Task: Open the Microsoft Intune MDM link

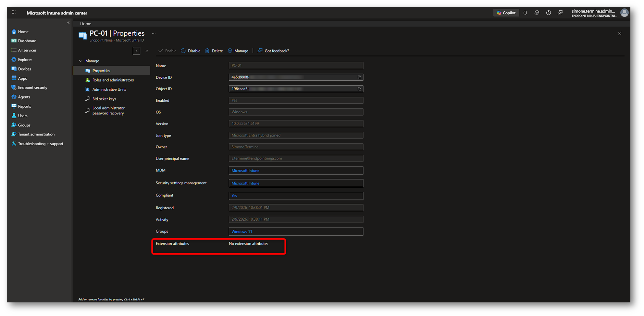Action: click(245, 171)
